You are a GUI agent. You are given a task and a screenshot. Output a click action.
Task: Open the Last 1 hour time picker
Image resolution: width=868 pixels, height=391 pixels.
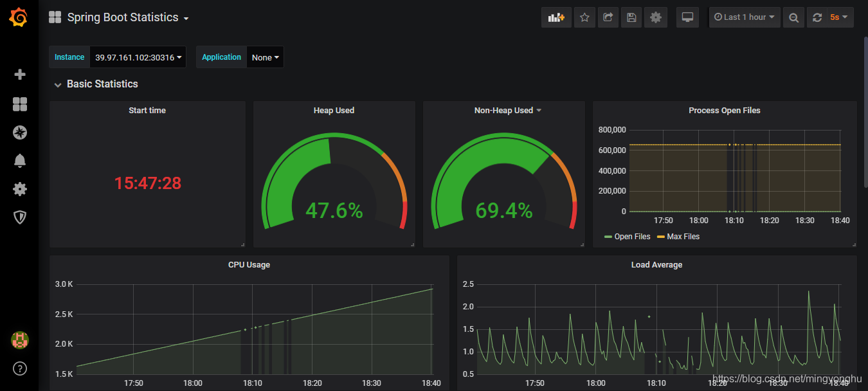743,17
